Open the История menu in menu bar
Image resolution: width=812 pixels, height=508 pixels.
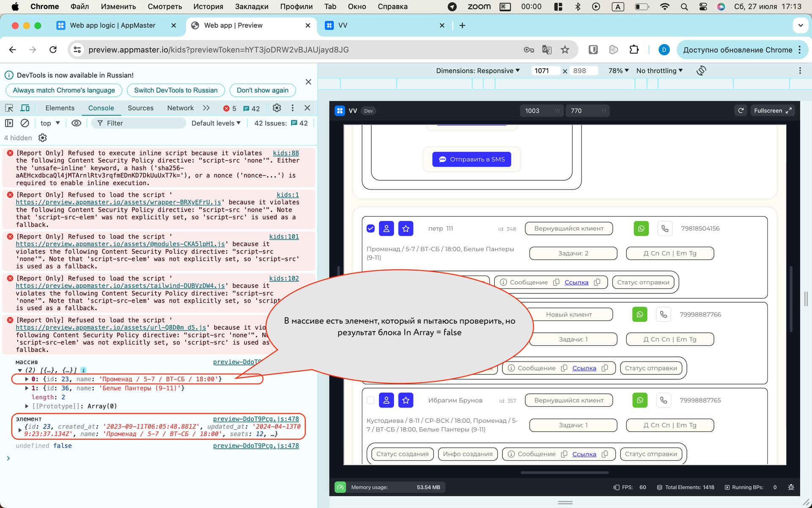pos(208,6)
